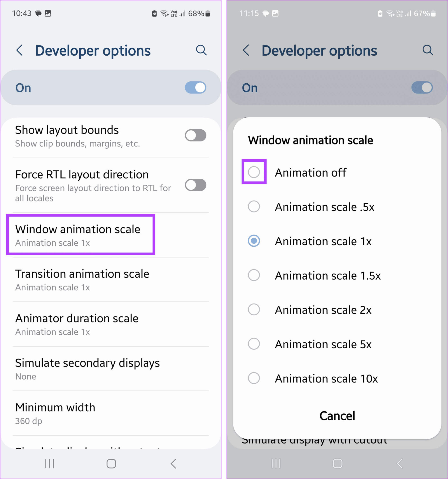
Task: Open Transition animation scale setting
Action: click(x=82, y=279)
